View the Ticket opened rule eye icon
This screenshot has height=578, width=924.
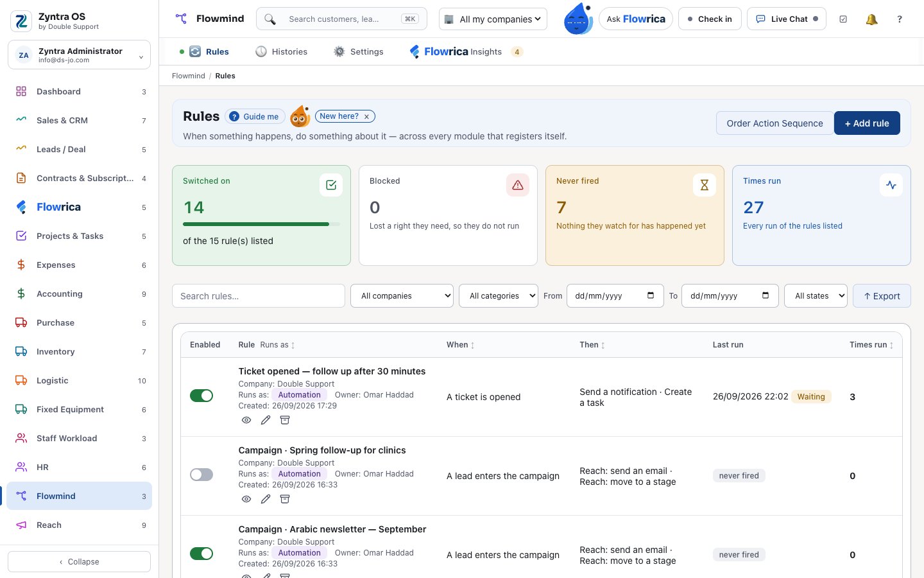[246, 420]
